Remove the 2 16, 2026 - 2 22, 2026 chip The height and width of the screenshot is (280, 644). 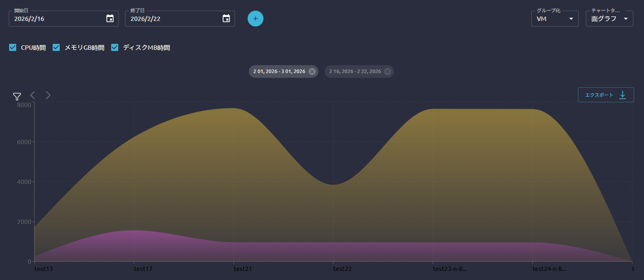[388, 71]
